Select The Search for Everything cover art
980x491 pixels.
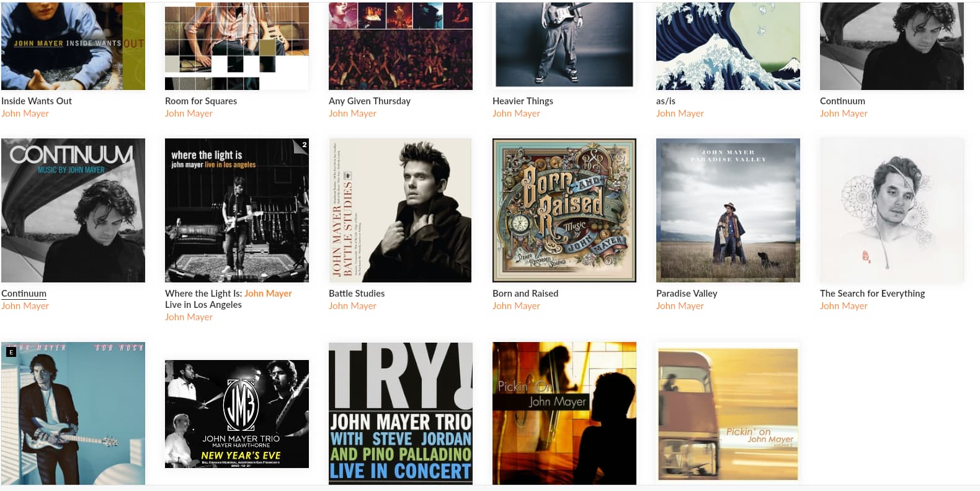click(892, 210)
